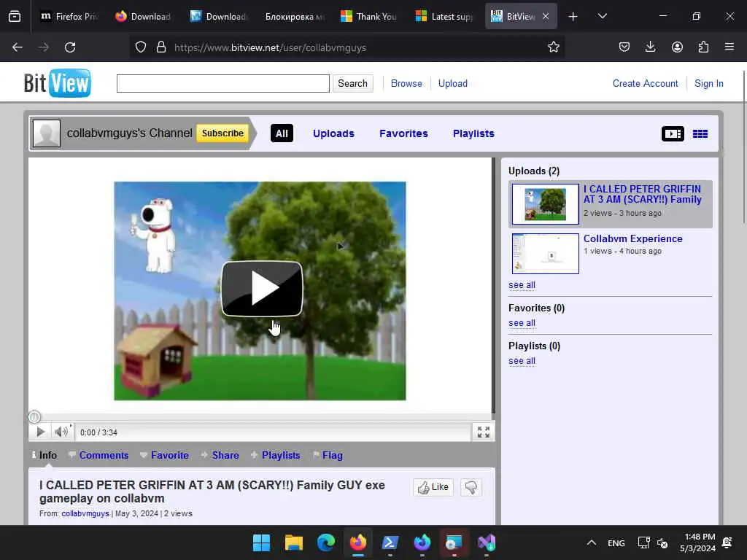Image resolution: width=747 pixels, height=560 pixels.
Task: Open the Peter Griffin video thumbnail in sidebar
Action: pyautogui.click(x=546, y=204)
